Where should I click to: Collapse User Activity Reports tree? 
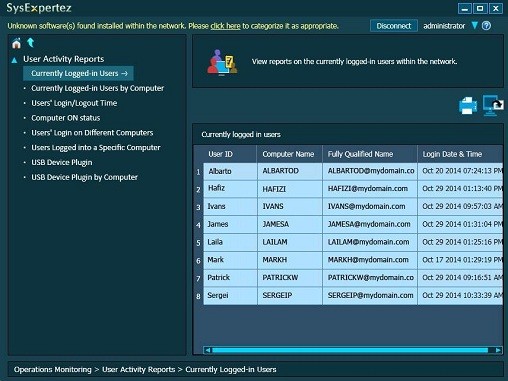[14, 60]
